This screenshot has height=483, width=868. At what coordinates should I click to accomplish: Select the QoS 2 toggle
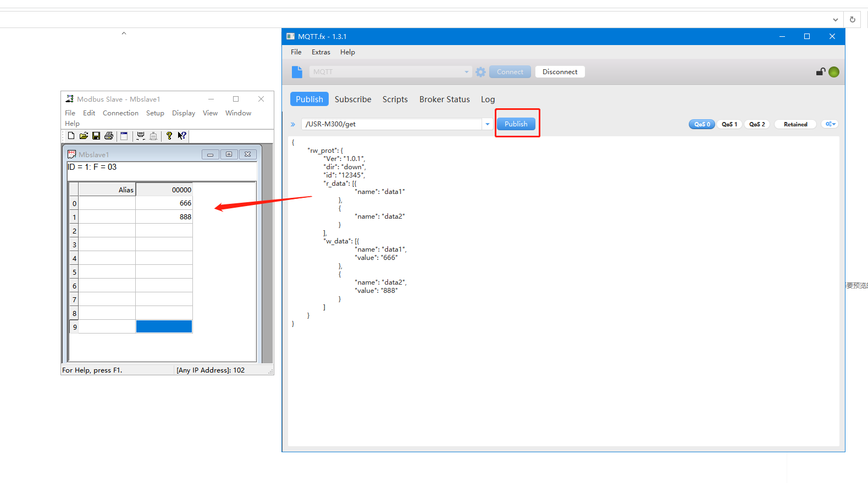click(x=757, y=124)
